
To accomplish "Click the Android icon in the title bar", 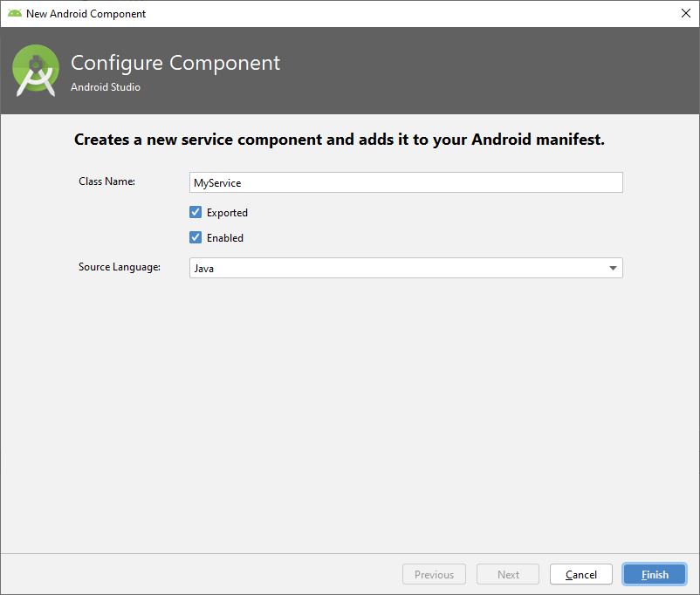I will pos(14,13).
